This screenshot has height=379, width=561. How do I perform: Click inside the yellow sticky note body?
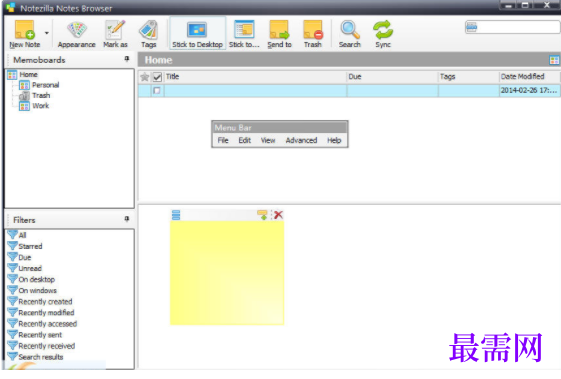[x=227, y=273]
